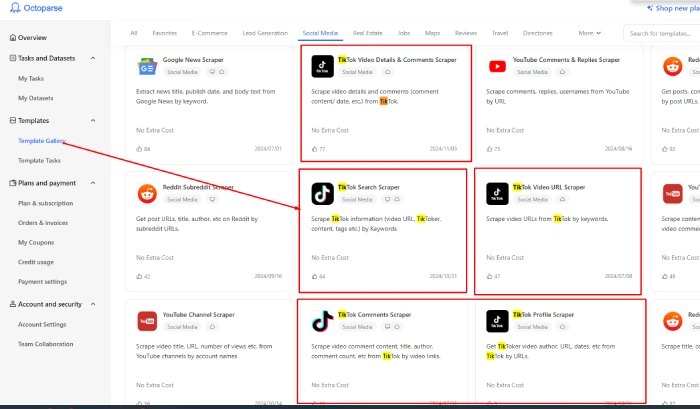The height and width of the screenshot is (409, 700).
Task: Switch to the Real Estate tab
Action: (367, 33)
